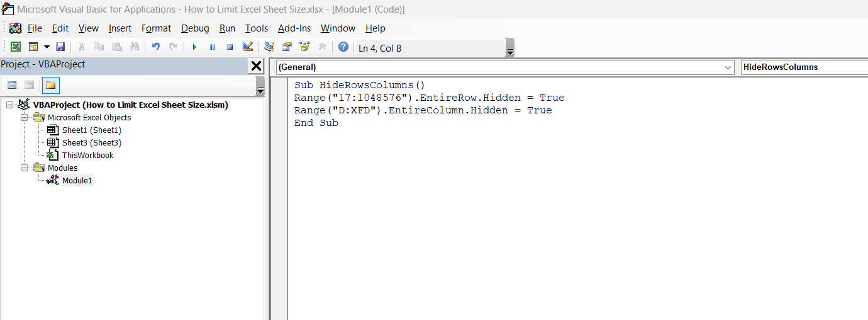
Task: Select the Modules folder label
Action: pyautogui.click(x=63, y=168)
